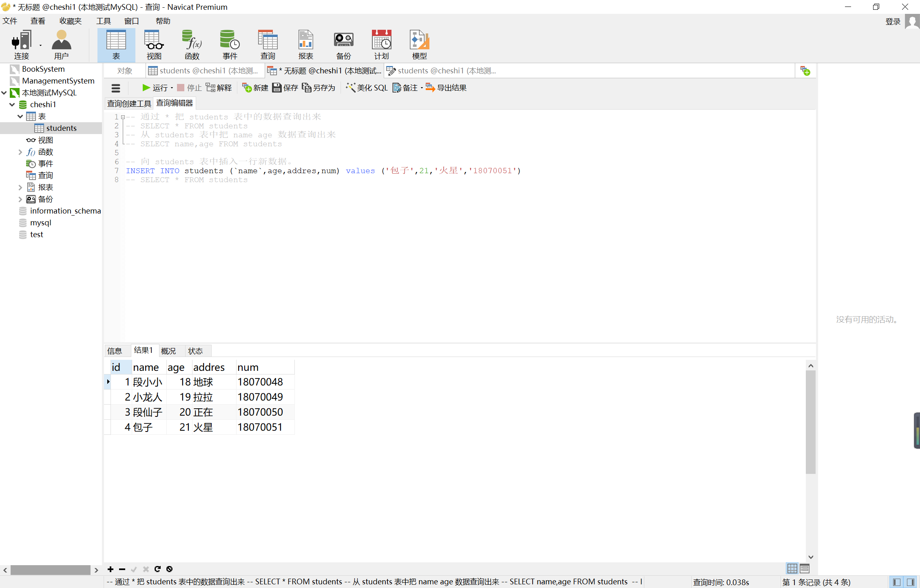
Task: Click the refresh icon below results grid
Action: coord(157,569)
